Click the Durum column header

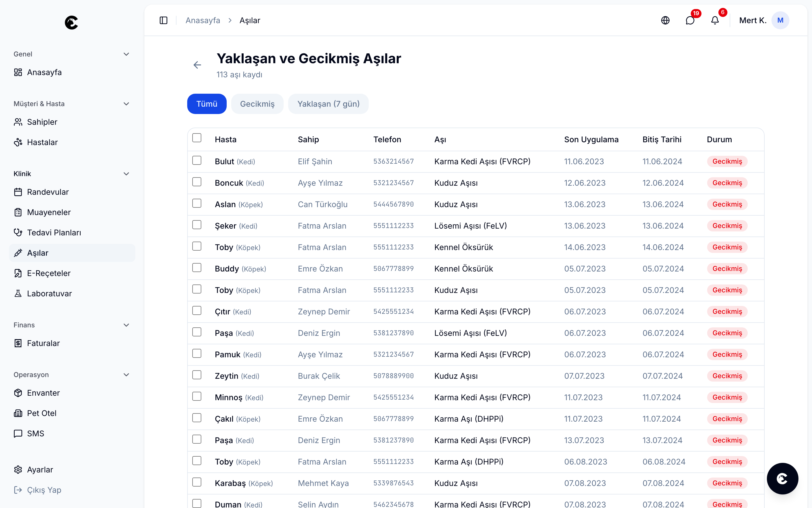point(720,139)
